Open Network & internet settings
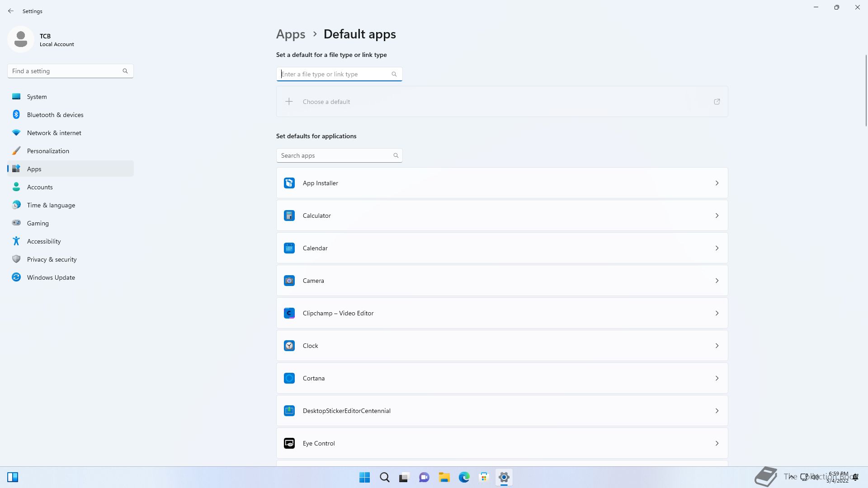The width and height of the screenshot is (868, 488). click(x=71, y=133)
